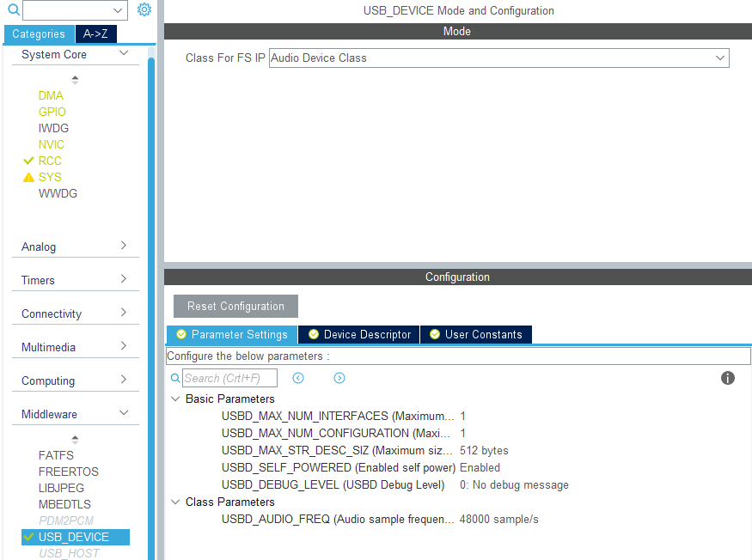Image resolution: width=752 pixels, height=560 pixels.
Task: Toggle the USBD_SELF_POWERED Enabled setting
Action: [x=480, y=467]
